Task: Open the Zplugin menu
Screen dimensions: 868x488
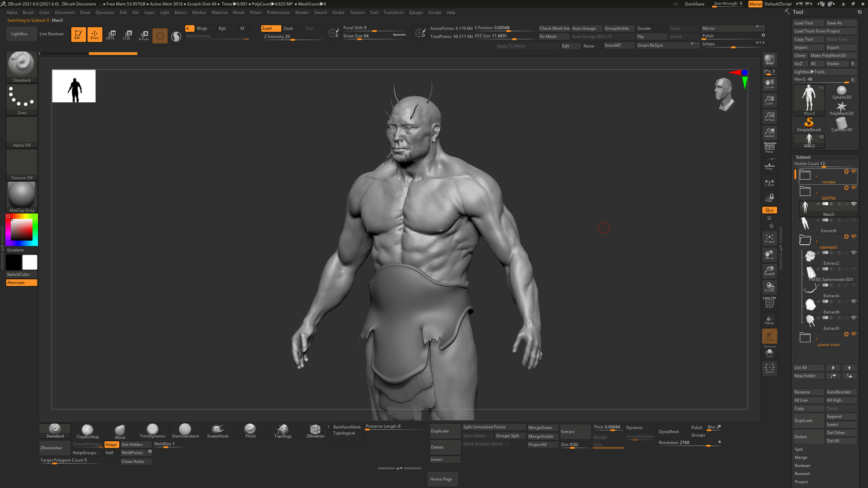Action: click(415, 12)
